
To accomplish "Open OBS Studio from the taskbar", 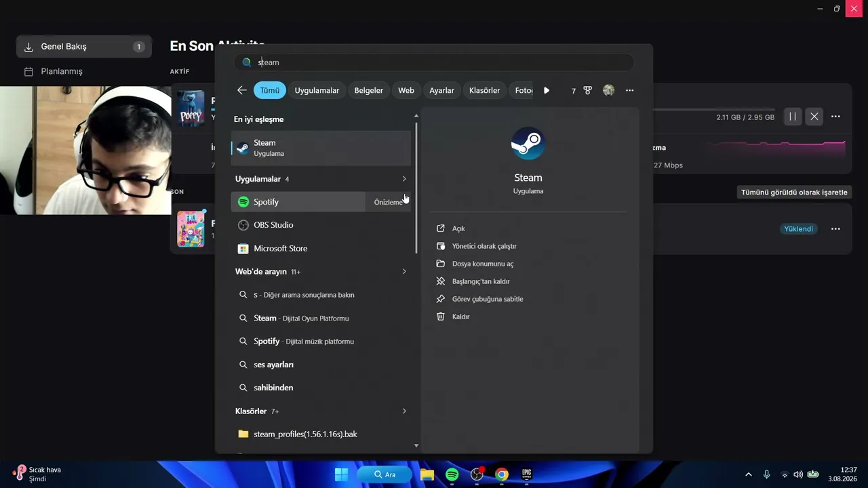I will pyautogui.click(x=477, y=474).
